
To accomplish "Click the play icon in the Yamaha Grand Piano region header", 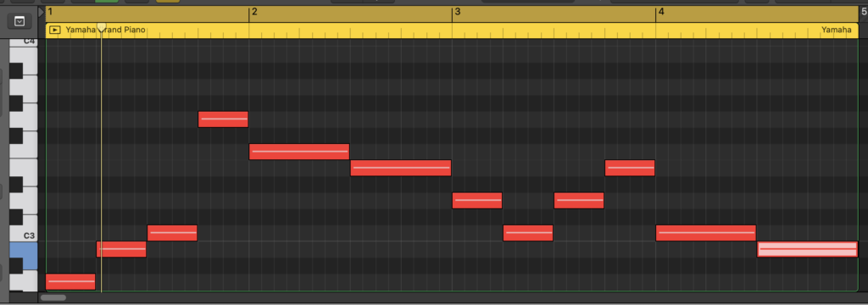I will 55,30.
